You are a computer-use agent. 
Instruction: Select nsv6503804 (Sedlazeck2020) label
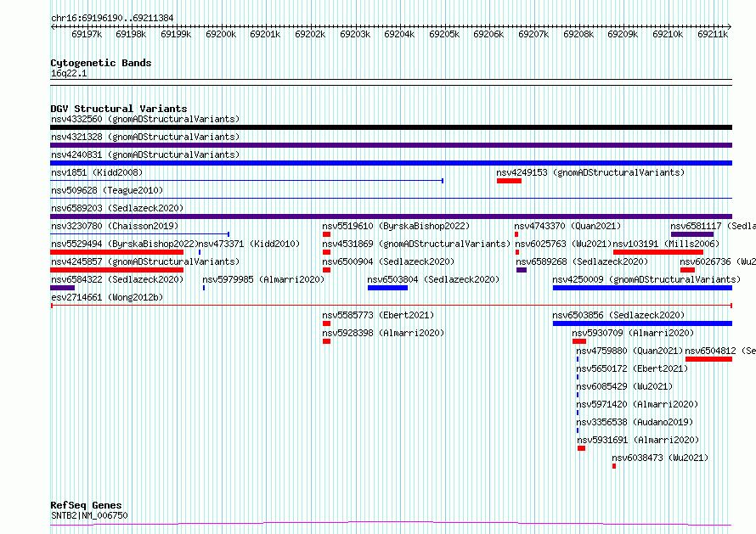coord(433,279)
